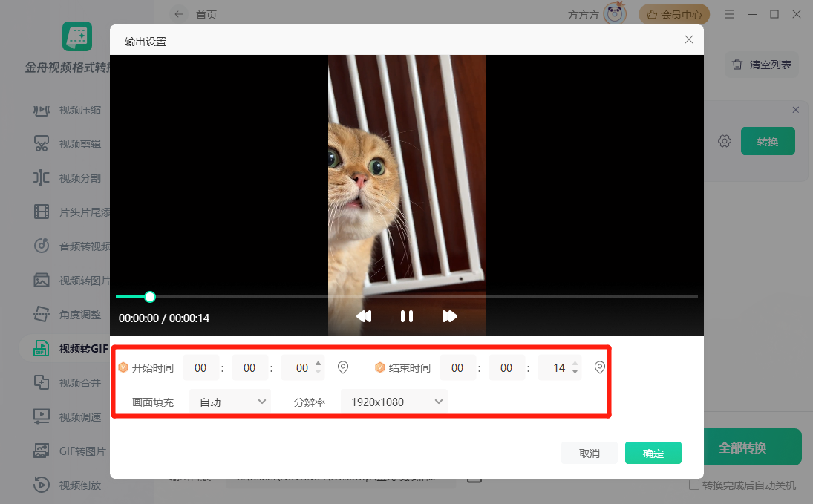
Task: Open the hamburger menu near window controls
Action: (730, 14)
